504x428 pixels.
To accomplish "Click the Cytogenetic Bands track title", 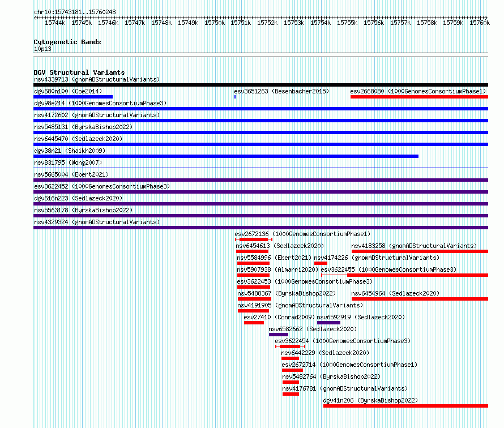I will pyautogui.click(x=67, y=42).
